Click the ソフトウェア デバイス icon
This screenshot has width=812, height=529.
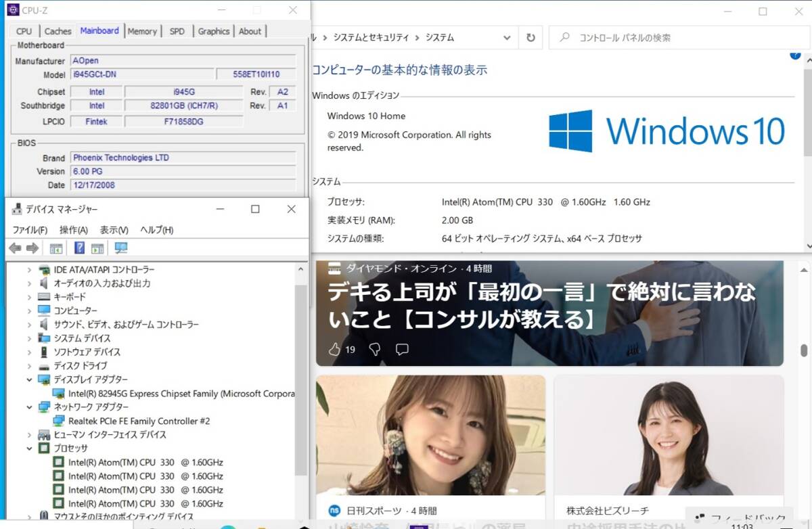click(44, 352)
